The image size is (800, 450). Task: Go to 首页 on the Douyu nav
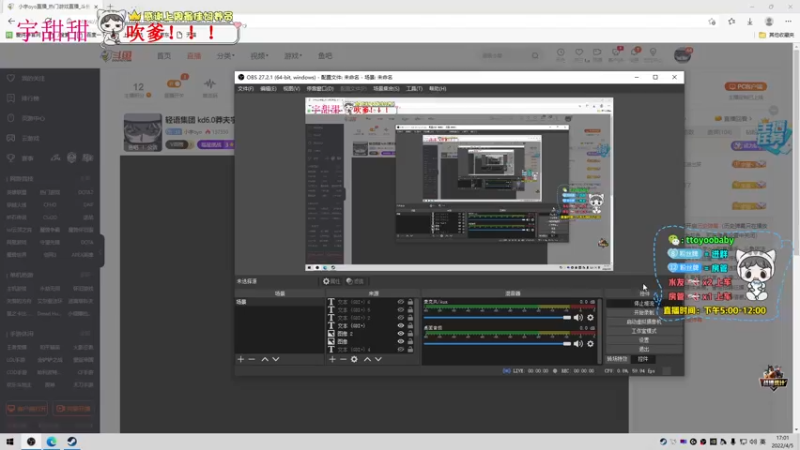pyautogui.click(x=164, y=56)
